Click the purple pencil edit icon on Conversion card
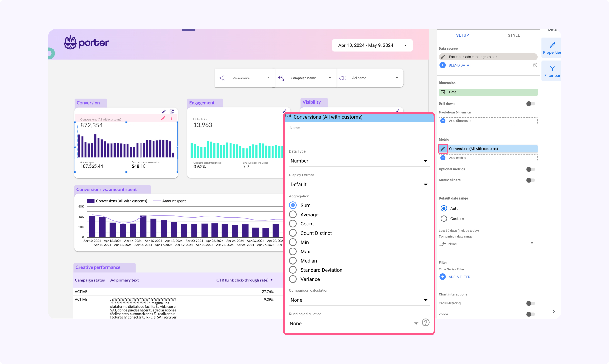The width and height of the screenshot is (609, 364). [164, 112]
